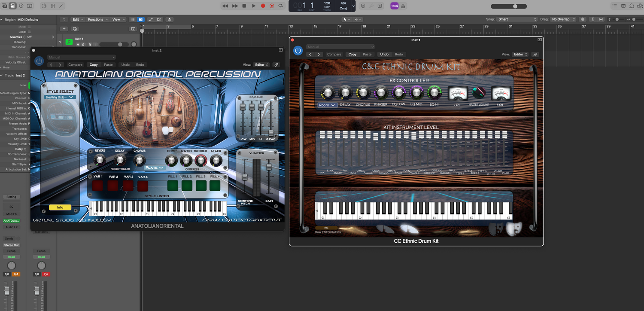Viewport: 644px width, 311px height.
Task: Record-enable track Inst 1 with R button
Action: (x=89, y=44)
